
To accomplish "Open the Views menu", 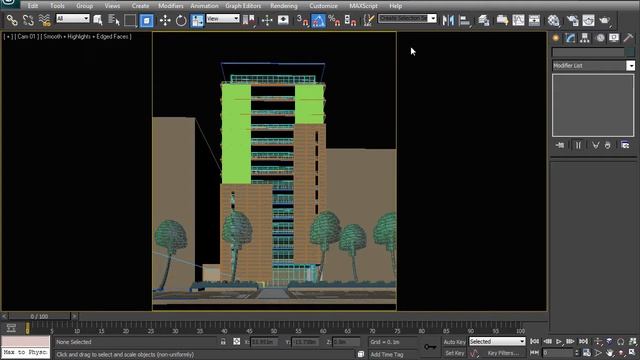I will click(112, 6).
